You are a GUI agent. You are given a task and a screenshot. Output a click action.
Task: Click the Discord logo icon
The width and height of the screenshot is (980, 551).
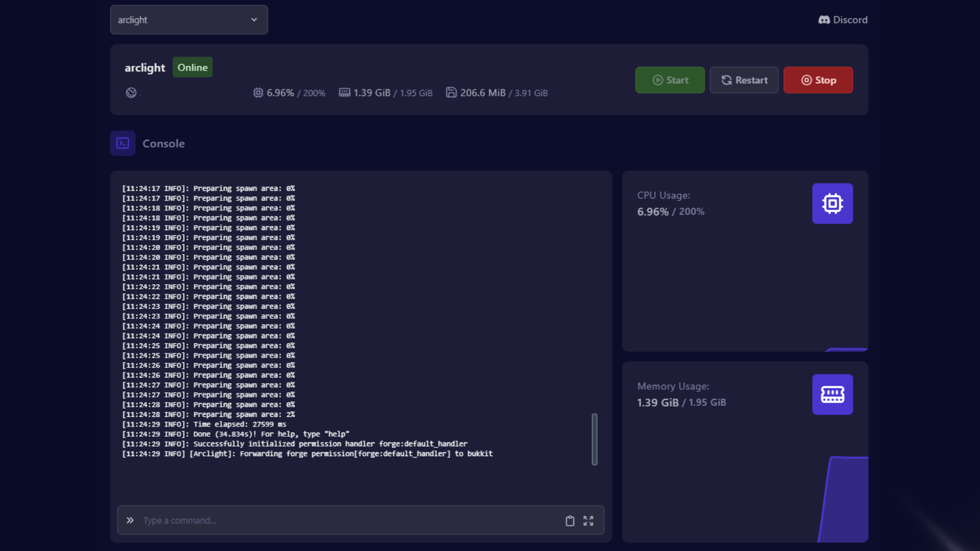pos(824,20)
